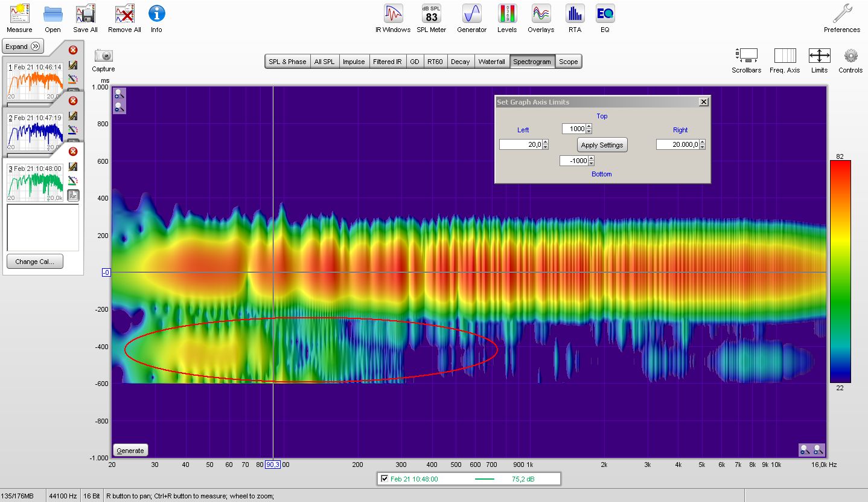This screenshot has width=868, height=502.
Task: Open the Levels meters
Action: [507, 18]
